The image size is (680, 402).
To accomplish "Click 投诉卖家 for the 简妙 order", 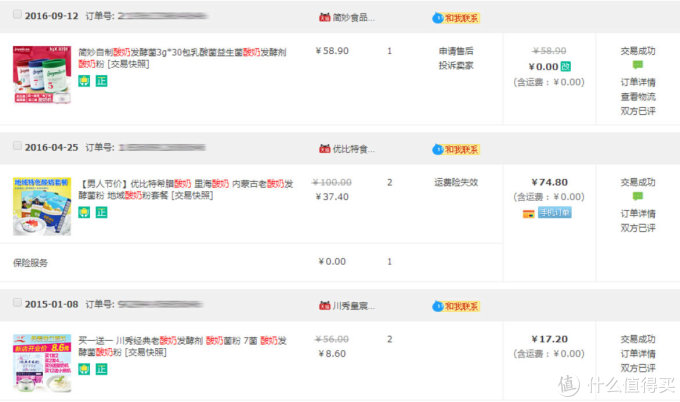I will pos(456,65).
